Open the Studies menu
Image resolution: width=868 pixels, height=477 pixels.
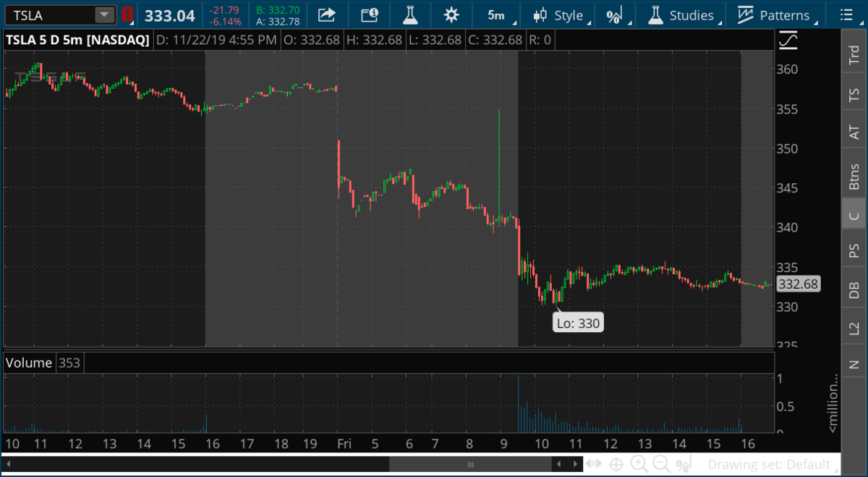[x=684, y=15]
